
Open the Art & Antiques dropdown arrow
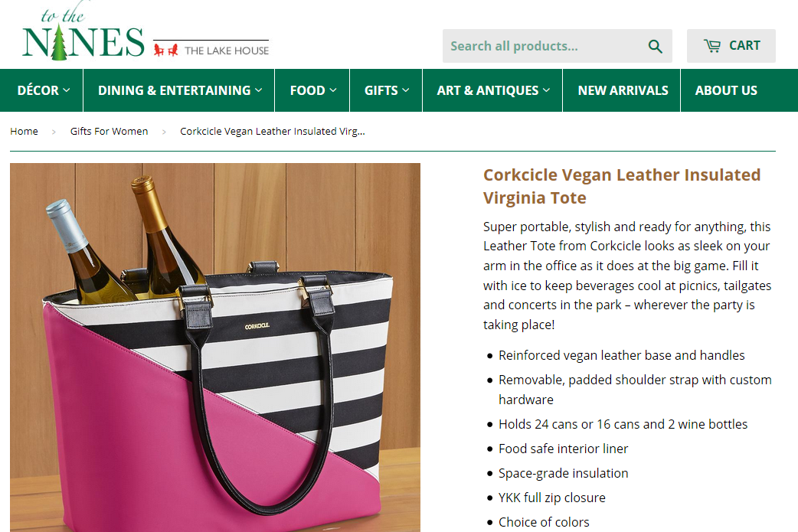(546, 90)
